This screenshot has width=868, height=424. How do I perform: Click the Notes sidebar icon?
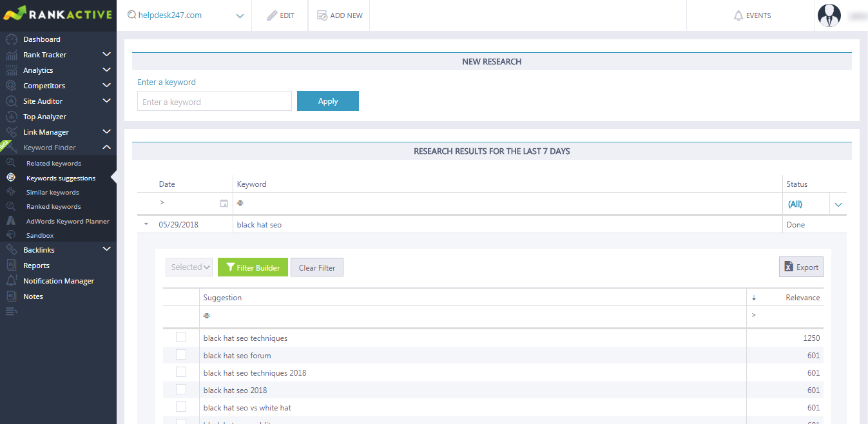[x=11, y=296]
